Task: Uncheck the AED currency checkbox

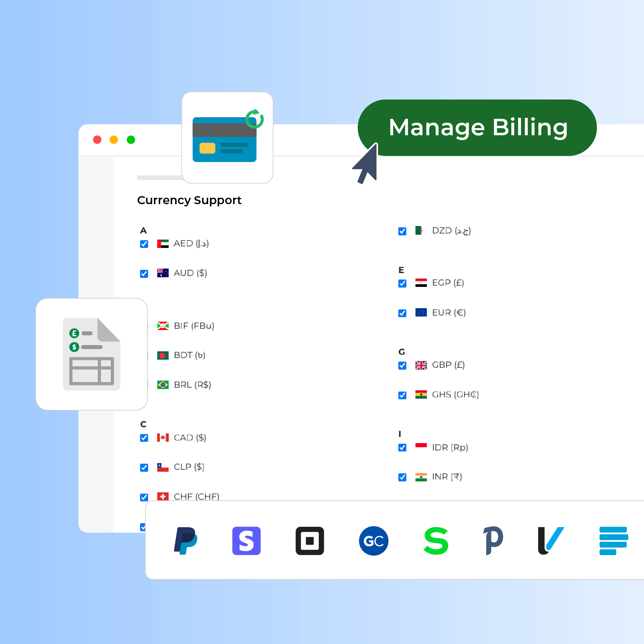Action: point(144,244)
